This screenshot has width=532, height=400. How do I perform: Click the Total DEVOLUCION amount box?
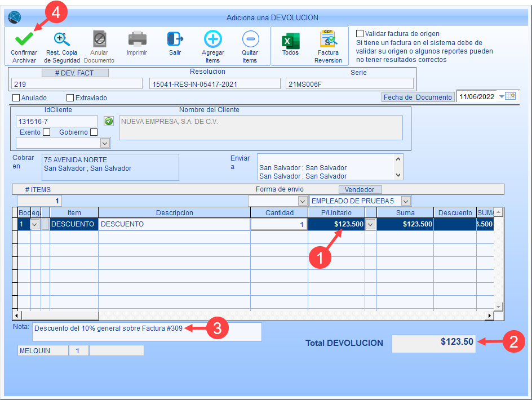[433, 344]
